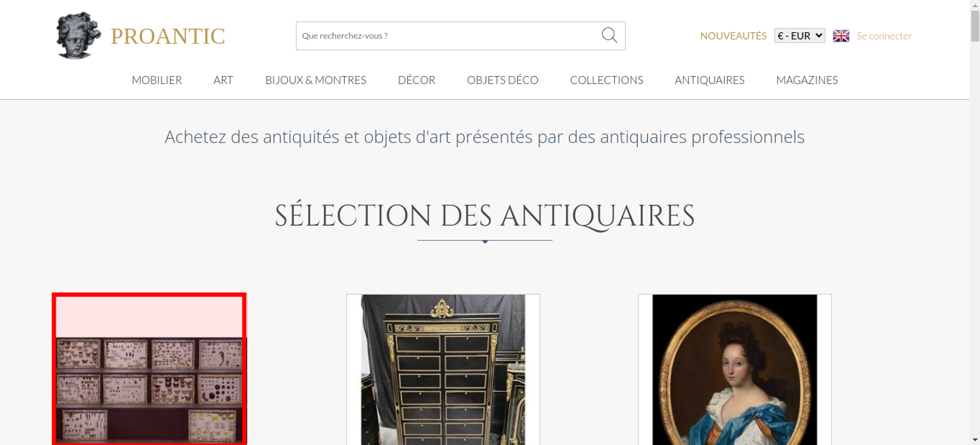Screen dimensions: 980x445
Task: Open the black Boulle cabinet thumbnail
Action: pos(443,370)
